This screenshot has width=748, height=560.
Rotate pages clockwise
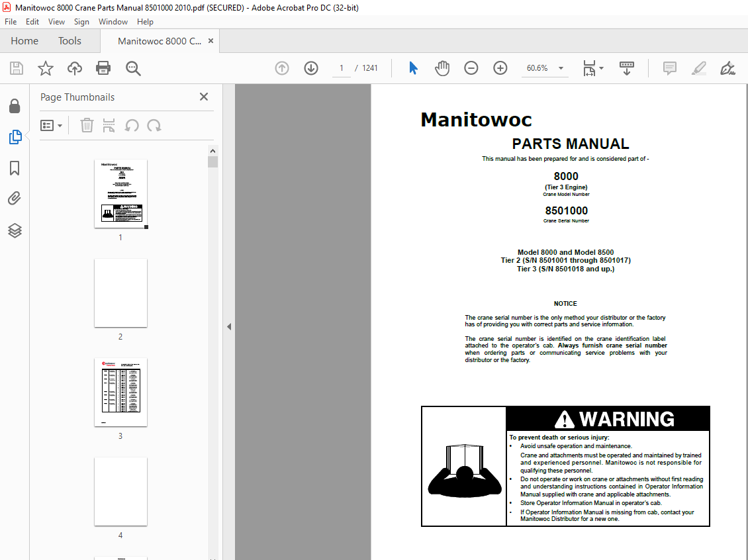(x=154, y=126)
